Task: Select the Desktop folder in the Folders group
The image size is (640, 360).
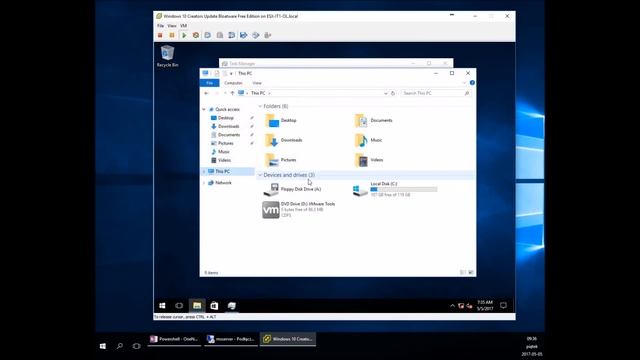Action: click(x=281, y=120)
